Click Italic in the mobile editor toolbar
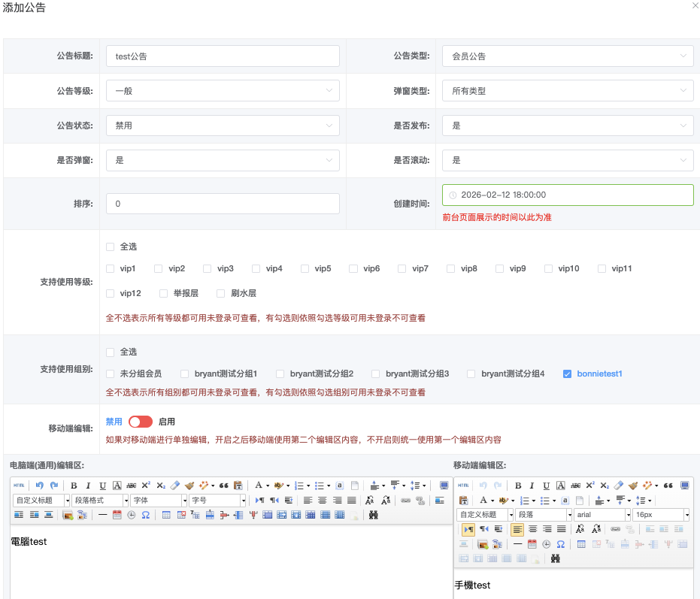 tap(532, 486)
